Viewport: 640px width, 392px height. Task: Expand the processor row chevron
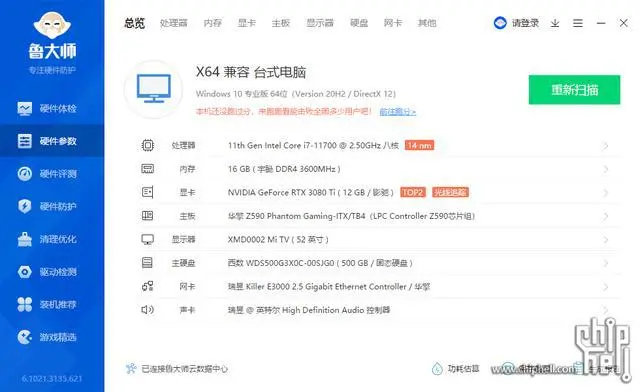pyautogui.click(x=606, y=146)
